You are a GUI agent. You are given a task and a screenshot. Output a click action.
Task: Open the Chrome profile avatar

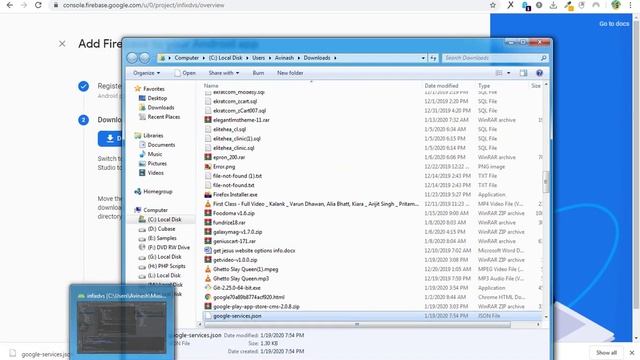616,5
